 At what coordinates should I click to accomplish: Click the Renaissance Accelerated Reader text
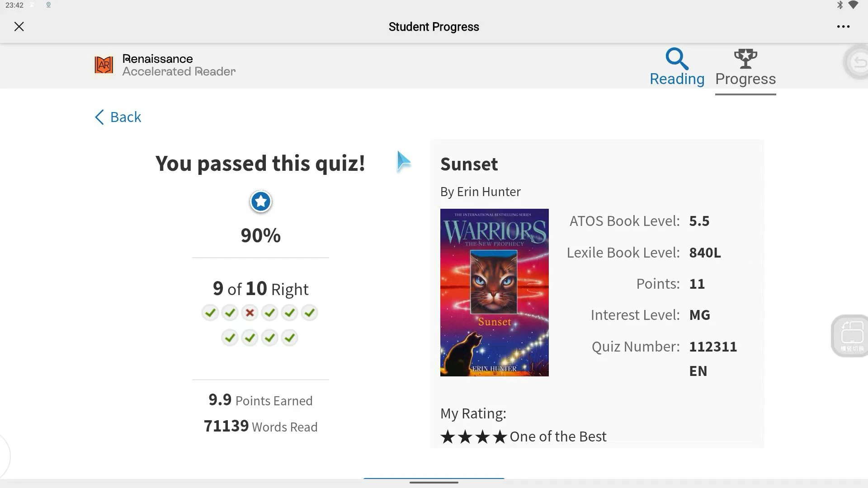[x=179, y=65]
